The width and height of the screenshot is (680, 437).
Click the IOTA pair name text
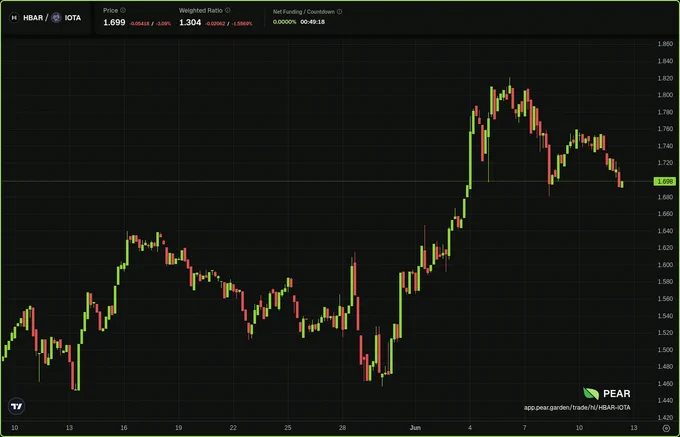click(x=72, y=18)
